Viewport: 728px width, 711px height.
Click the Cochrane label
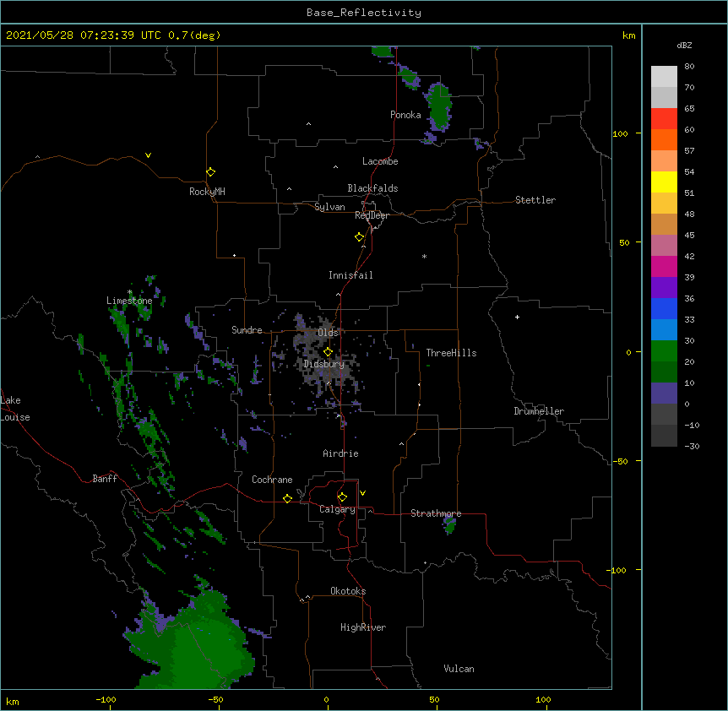coord(272,480)
